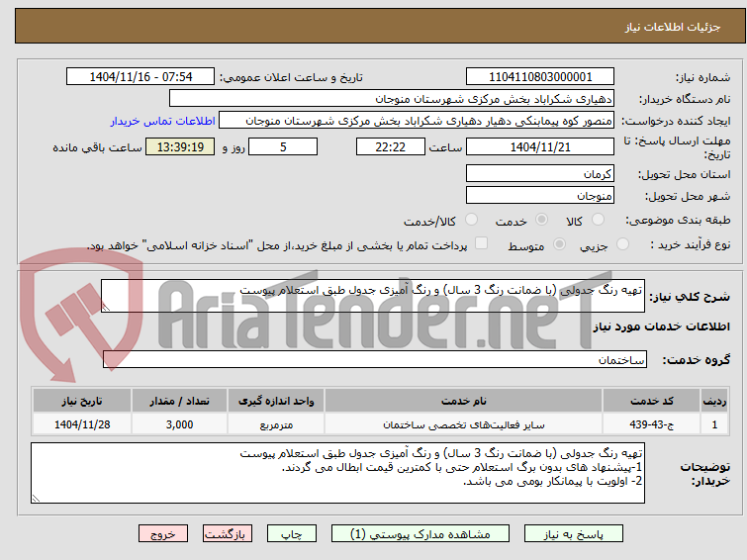The image size is (747, 560).
Task: Click the تعداد / مقدار column header
Action: point(180,401)
